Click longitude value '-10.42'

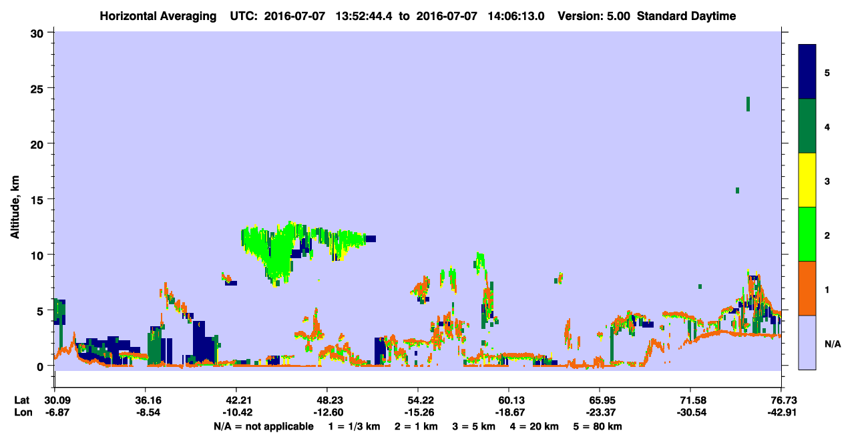pyautogui.click(x=236, y=413)
